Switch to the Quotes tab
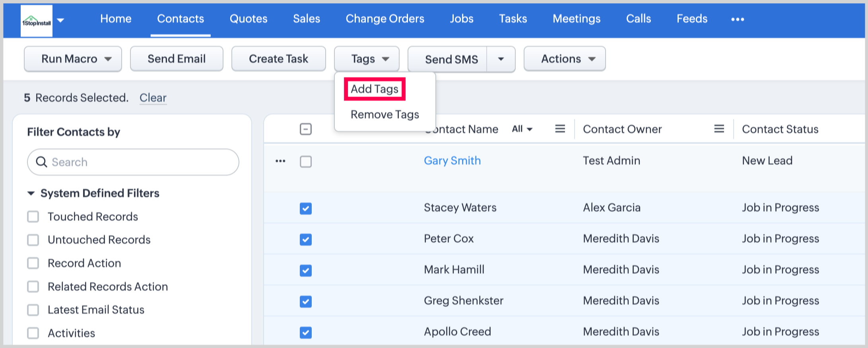The width and height of the screenshot is (868, 348). click(248, 19)
